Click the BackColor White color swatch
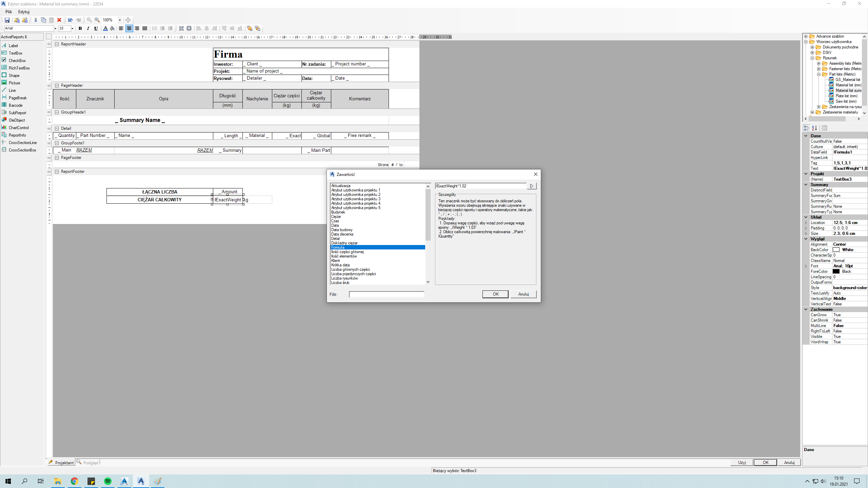The width and height of the screenshot is (868, 488). point(836,250)
